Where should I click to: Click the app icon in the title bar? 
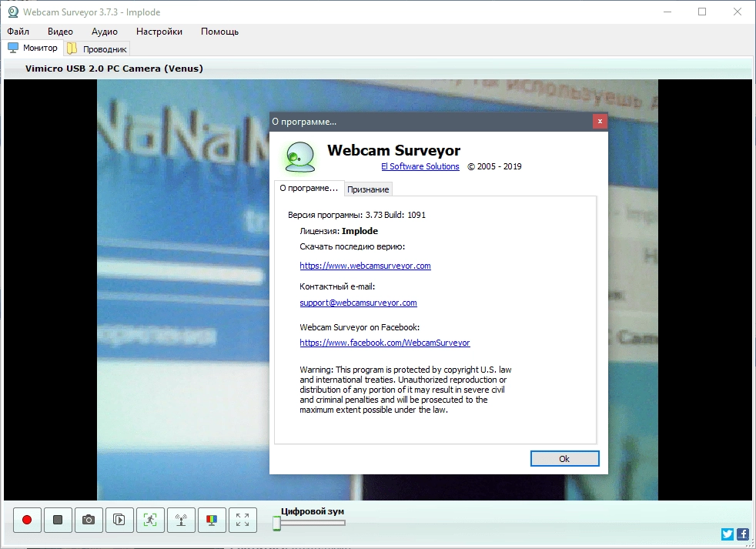13,12
